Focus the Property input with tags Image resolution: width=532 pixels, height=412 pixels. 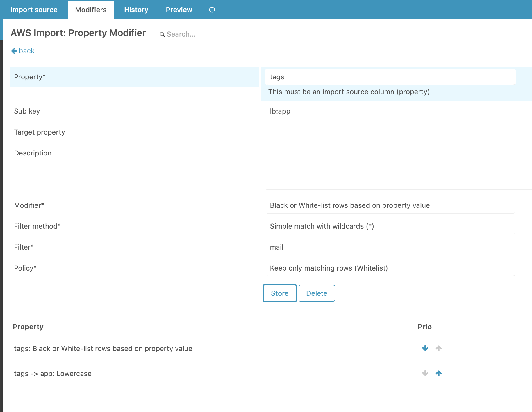tap(390, 77)
